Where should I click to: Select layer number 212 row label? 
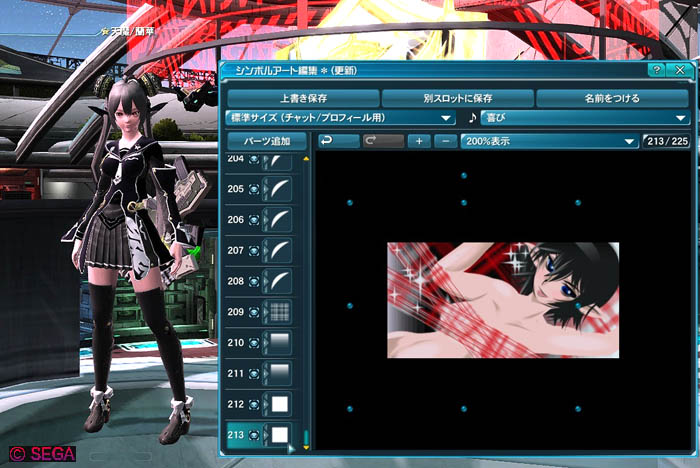click(235, 404)
